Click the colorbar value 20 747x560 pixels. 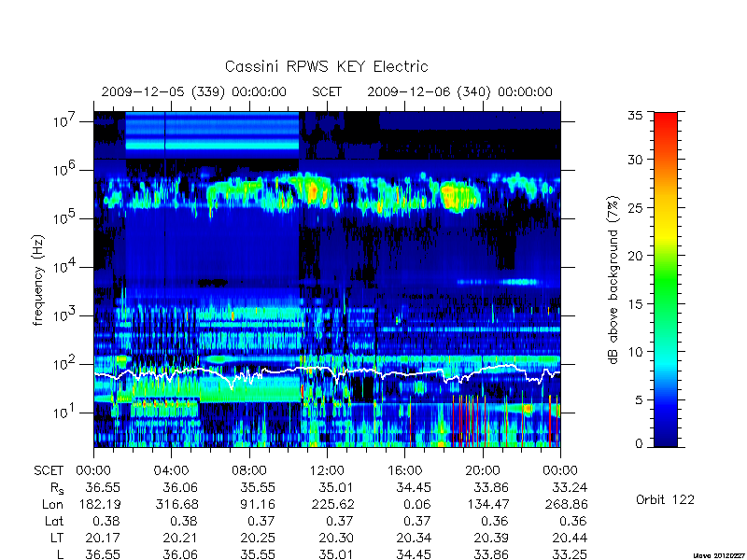[635, 255]
